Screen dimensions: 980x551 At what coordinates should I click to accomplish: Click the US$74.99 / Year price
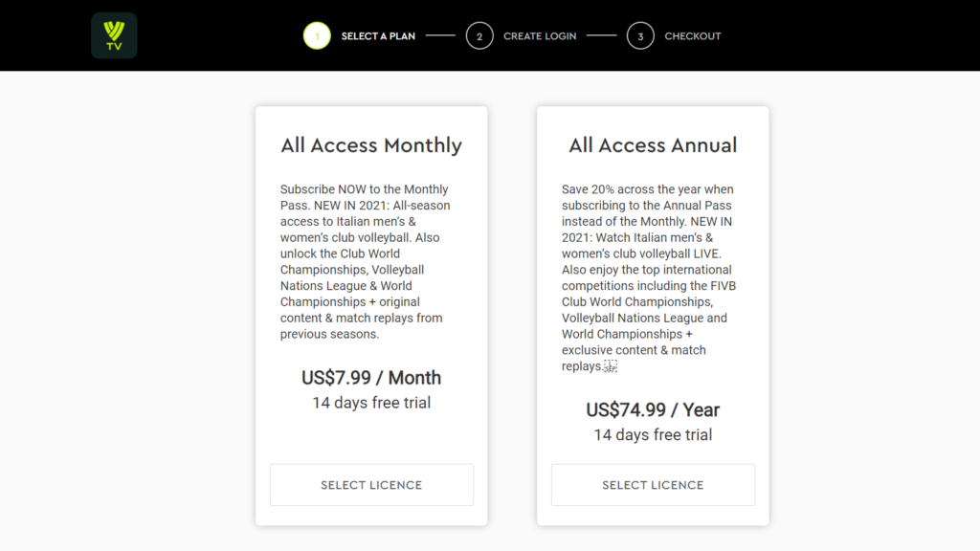pos(653,409)
